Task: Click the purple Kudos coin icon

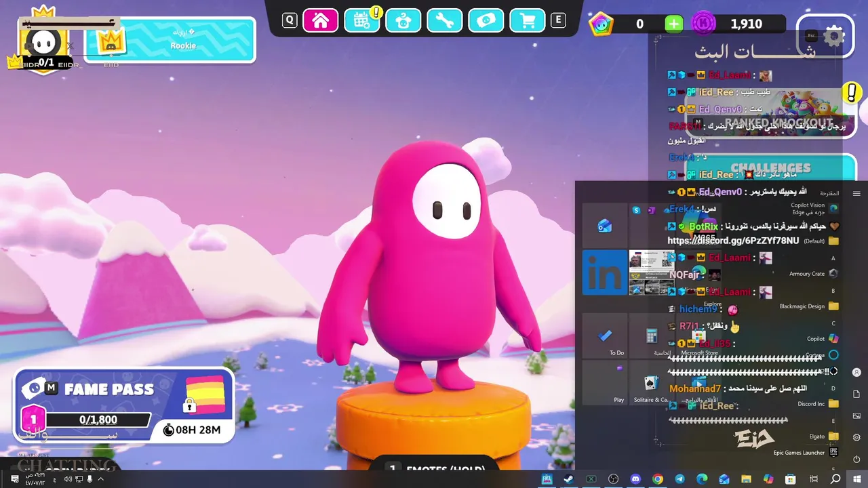Action: pos(704,24)
